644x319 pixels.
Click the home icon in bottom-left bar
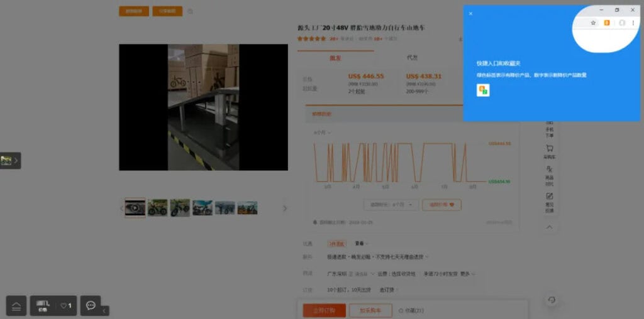pos(16,306)
